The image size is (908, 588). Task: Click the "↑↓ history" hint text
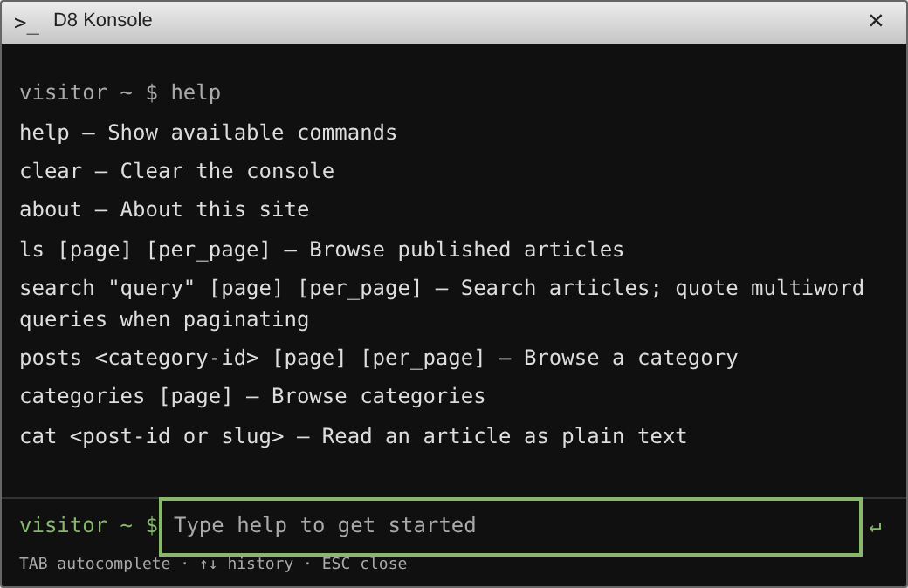(247, 564)
